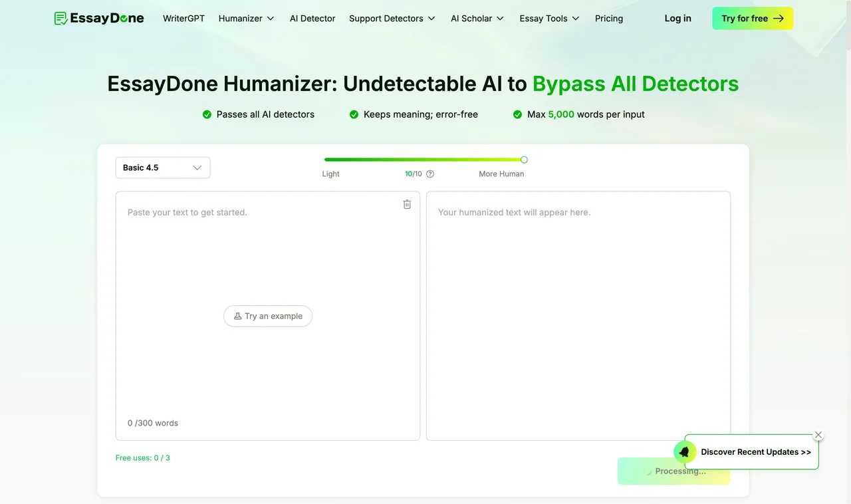Expand the Humanizer menu
This screenshot has width=851, height=504.
click(x=247, y=19)
